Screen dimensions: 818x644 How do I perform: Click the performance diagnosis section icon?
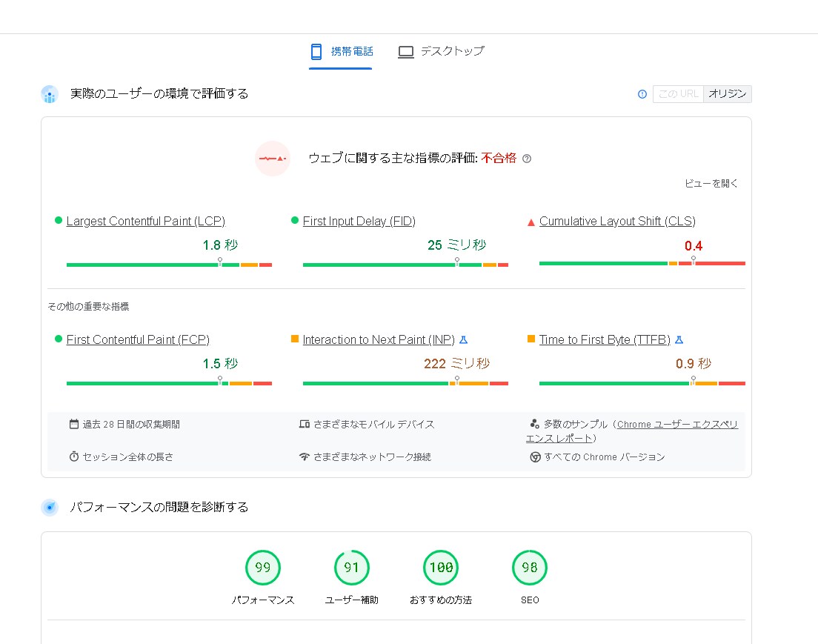50,507
